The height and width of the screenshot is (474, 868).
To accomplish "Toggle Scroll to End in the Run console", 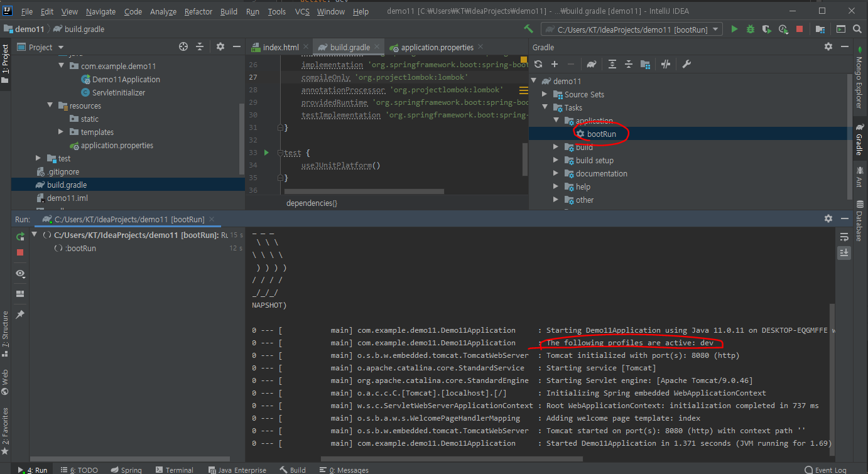I will click(844, 252).
